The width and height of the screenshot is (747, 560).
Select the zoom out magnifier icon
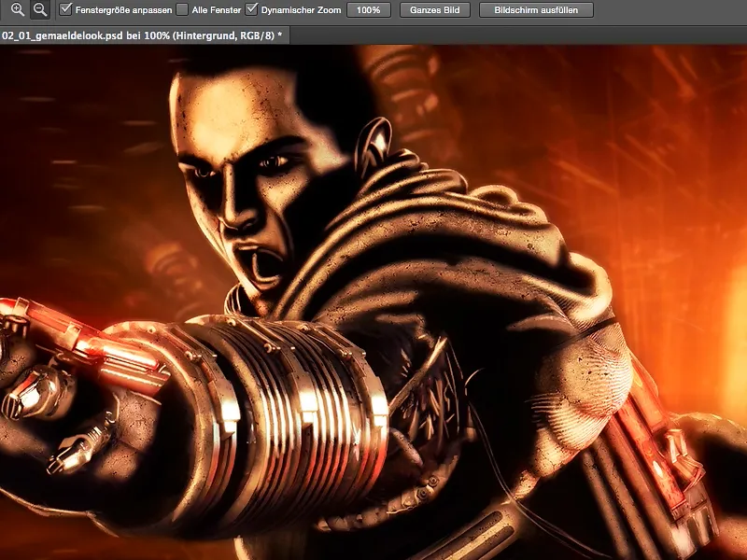[x=40, y=9]
